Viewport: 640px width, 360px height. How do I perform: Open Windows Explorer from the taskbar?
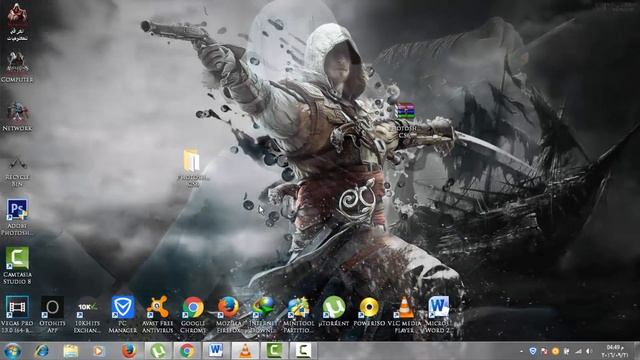(x=70, y=351)
